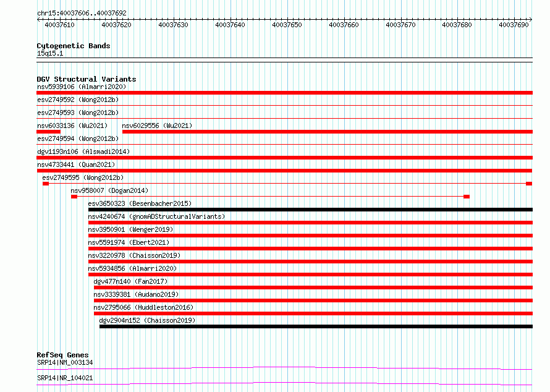Viewport: 550px width, 392px height.
Task: Select nsv3950901 (Wenger2019) label
Action: point(130,229)
